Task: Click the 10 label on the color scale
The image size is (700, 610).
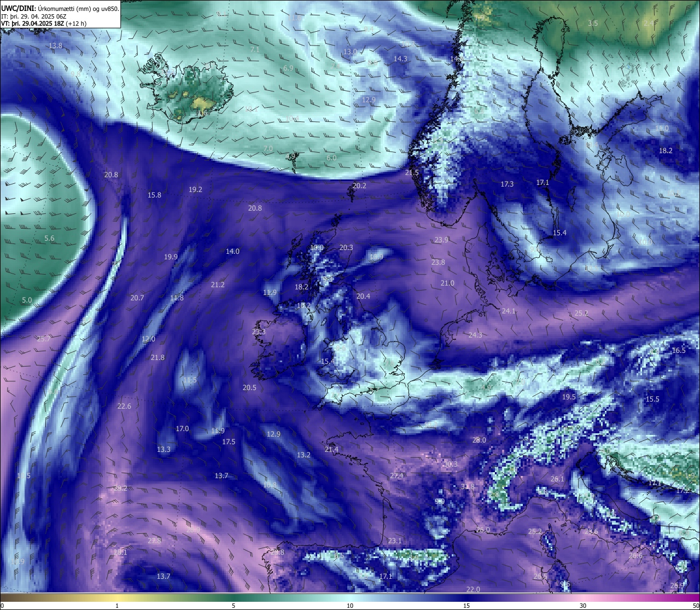Action: point(350,606)
